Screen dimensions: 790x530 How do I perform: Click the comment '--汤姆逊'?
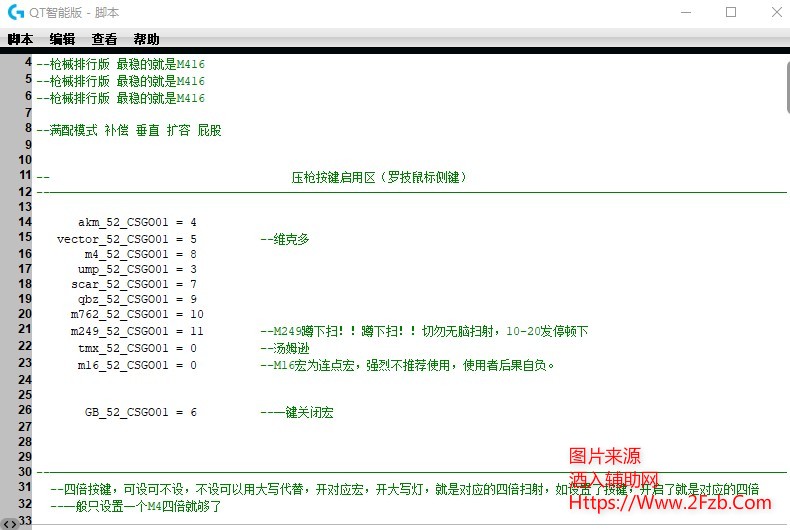pos(285,349)
